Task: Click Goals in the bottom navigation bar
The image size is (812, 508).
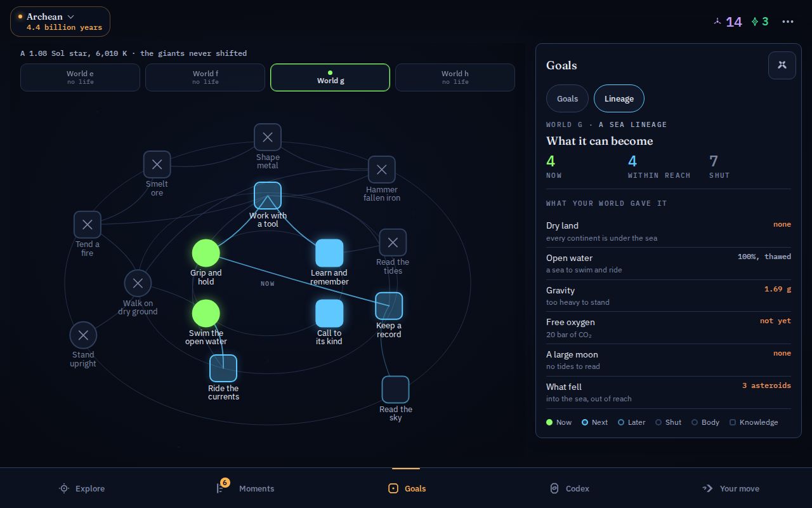Action: click(406, 488)
